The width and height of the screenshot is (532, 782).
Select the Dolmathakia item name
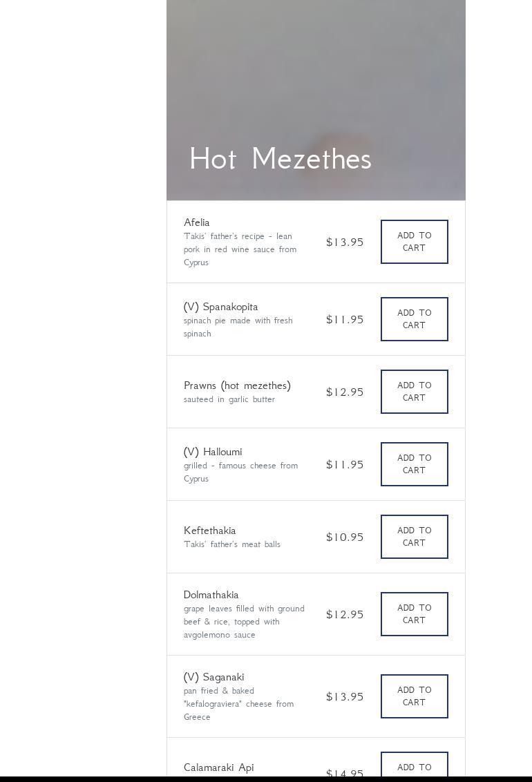coord(211,595)
